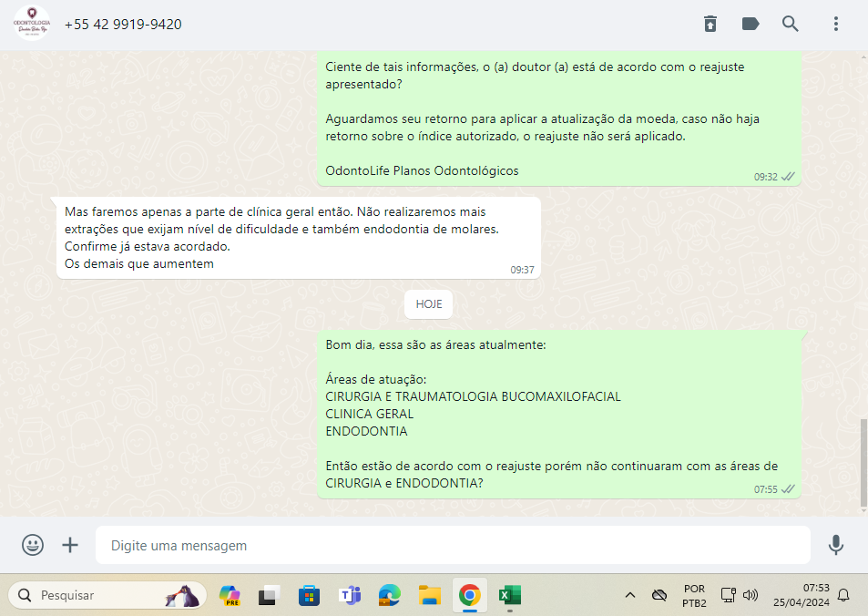
Task: Click the contact number +55 42 9919-9420
Action: (123, 25)
